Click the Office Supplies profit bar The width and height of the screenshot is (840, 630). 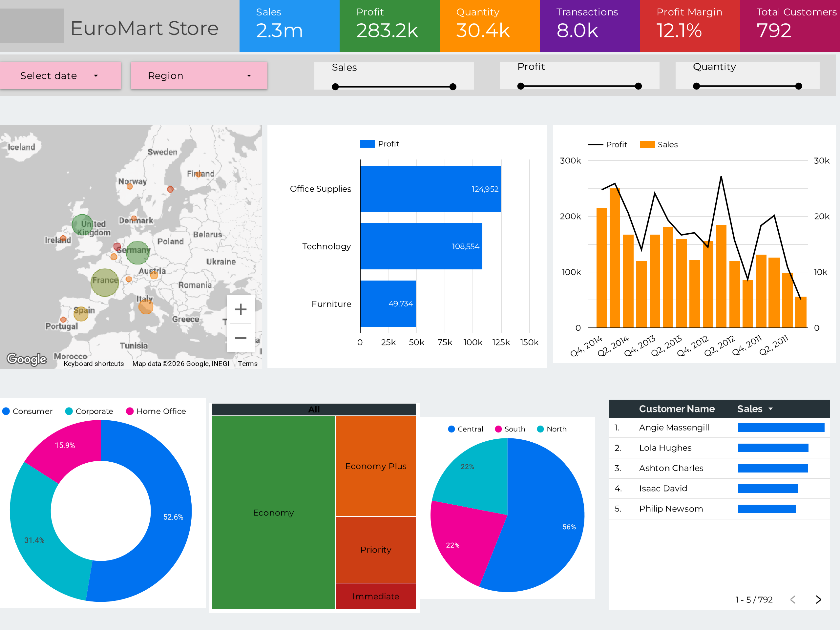click(x=430, y=189)
